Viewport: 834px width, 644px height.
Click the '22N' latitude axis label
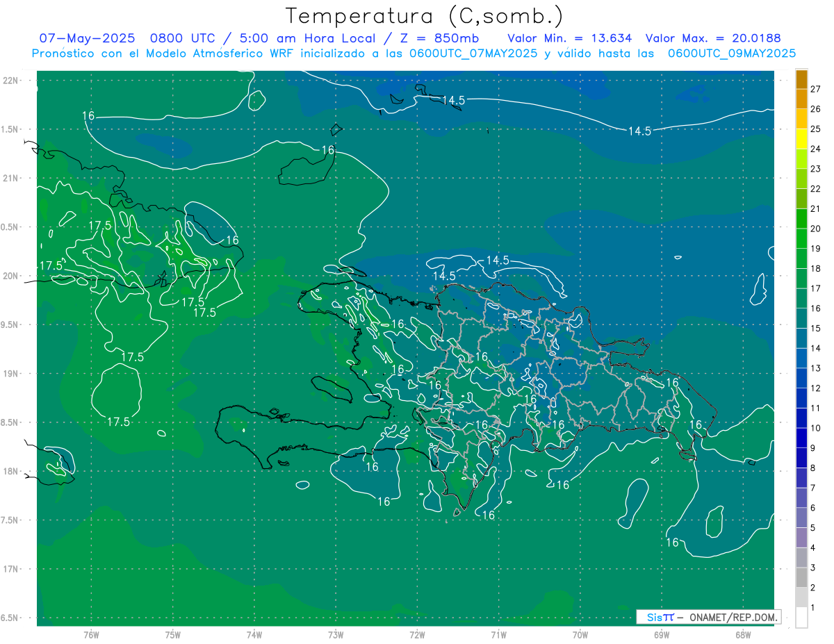click(x=11, y=81)
